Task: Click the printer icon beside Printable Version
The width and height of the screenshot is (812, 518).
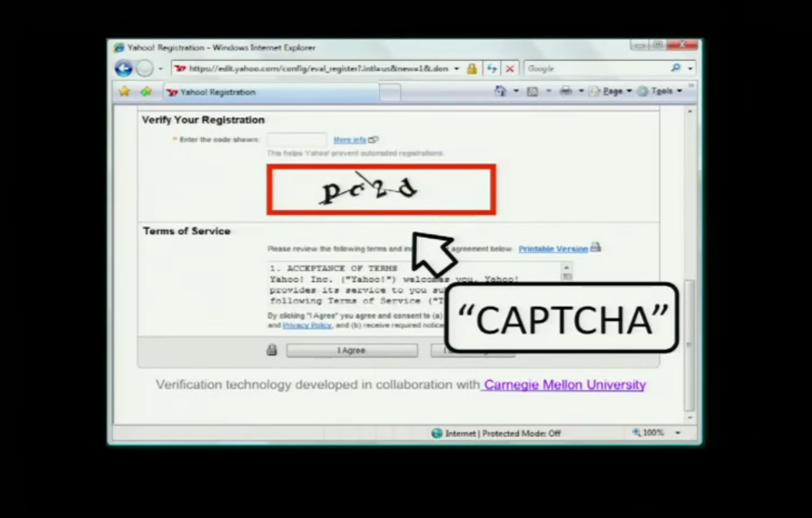Action: tap(596, 248)
